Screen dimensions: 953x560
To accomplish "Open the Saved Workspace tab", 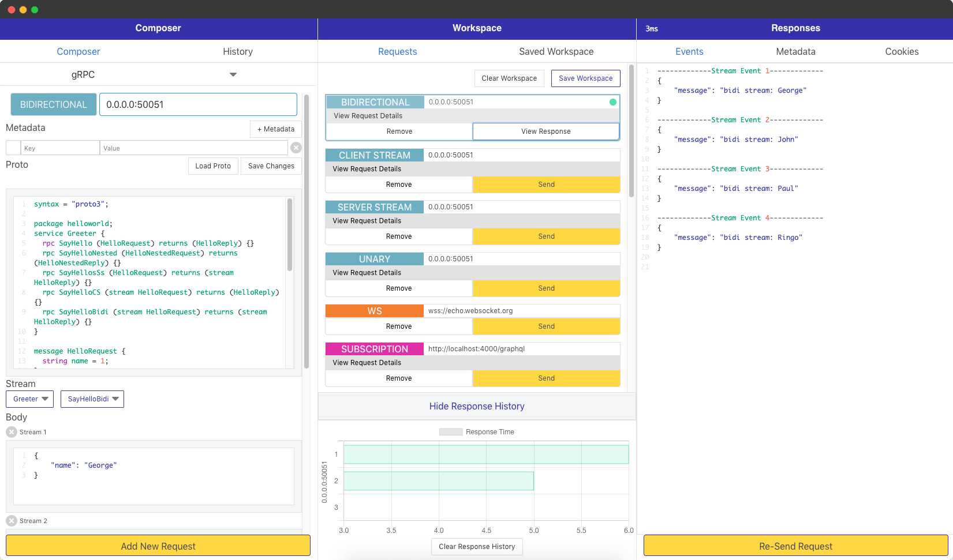I will click(x=556, y=51).
